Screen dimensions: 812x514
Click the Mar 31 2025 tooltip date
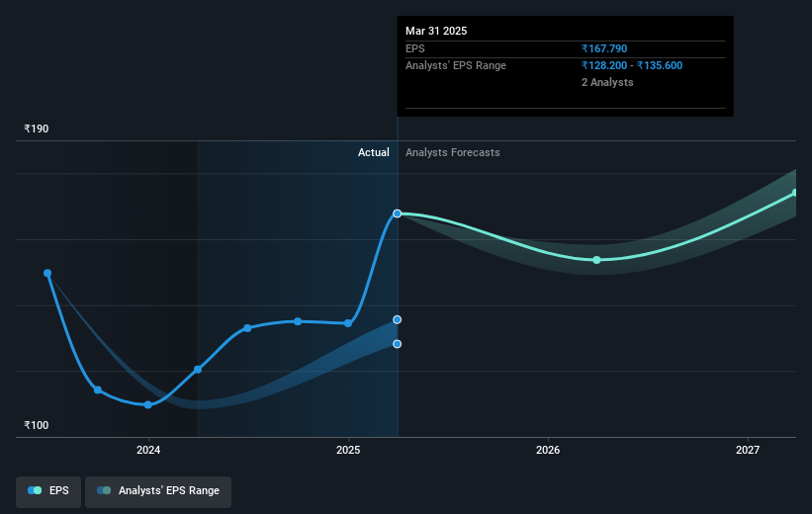click(x=436, y=31)
